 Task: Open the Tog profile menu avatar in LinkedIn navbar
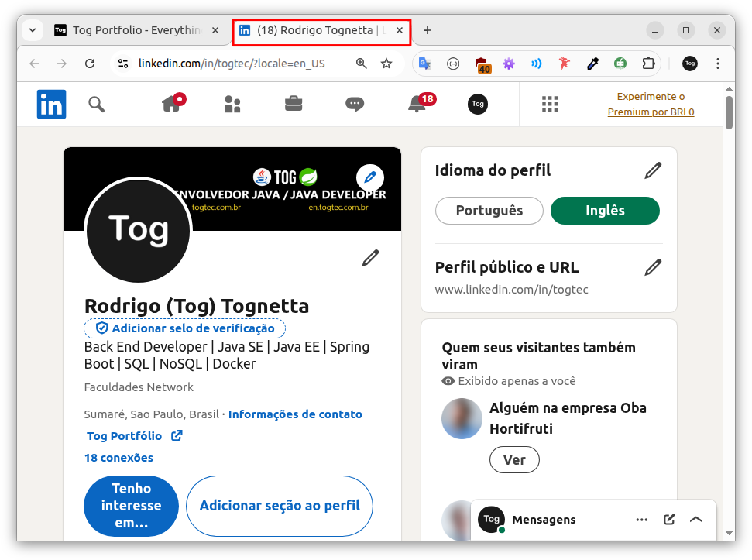pos(478,104)
